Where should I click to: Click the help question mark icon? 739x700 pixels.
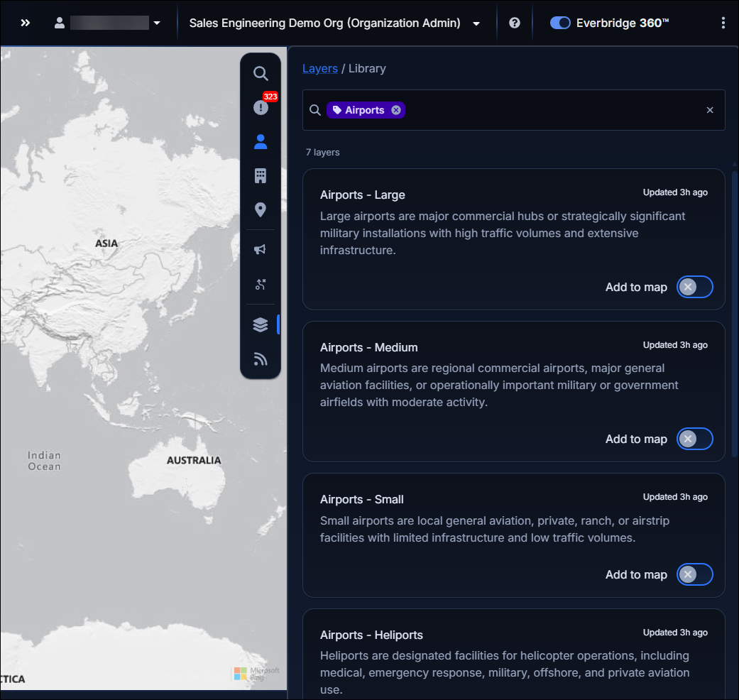515,23
